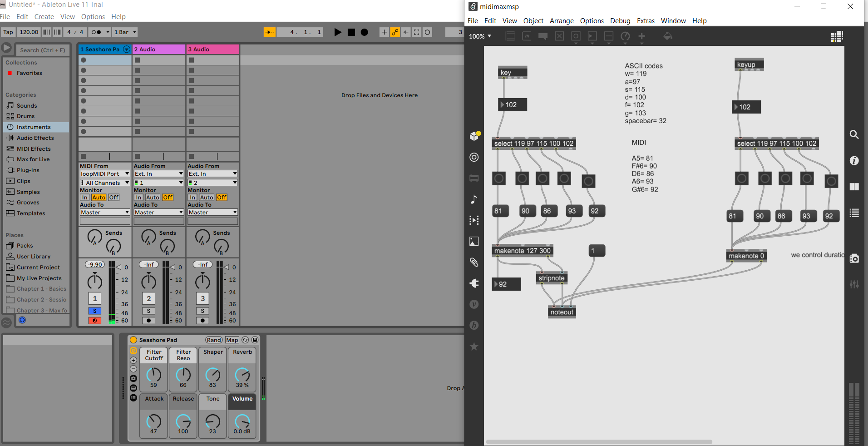This screenshot has width=868, height=446.
Task: Set track 1 Monitor to Auto
Action: [x=99, y=198]
